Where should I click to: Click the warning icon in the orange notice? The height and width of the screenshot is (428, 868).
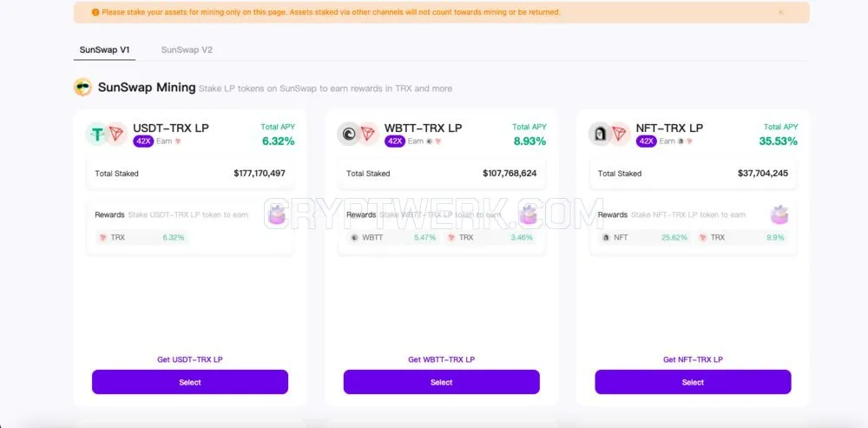95,12
